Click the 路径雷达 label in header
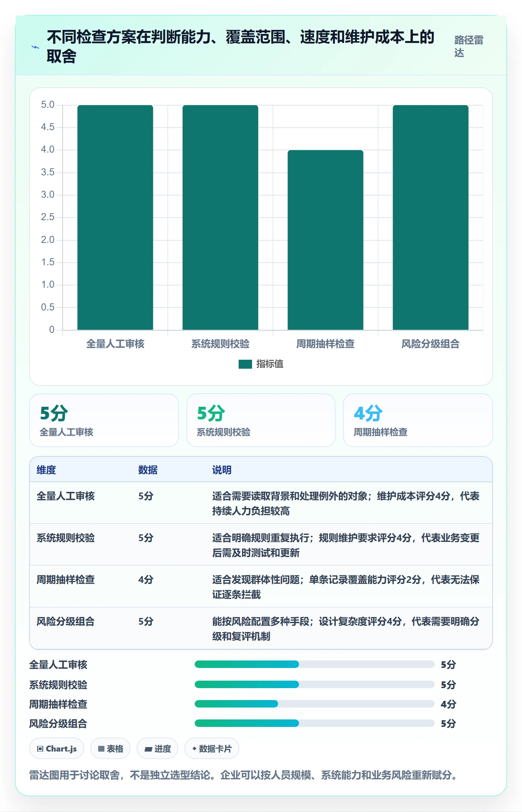522x812 pixels. tap(469, 47)
